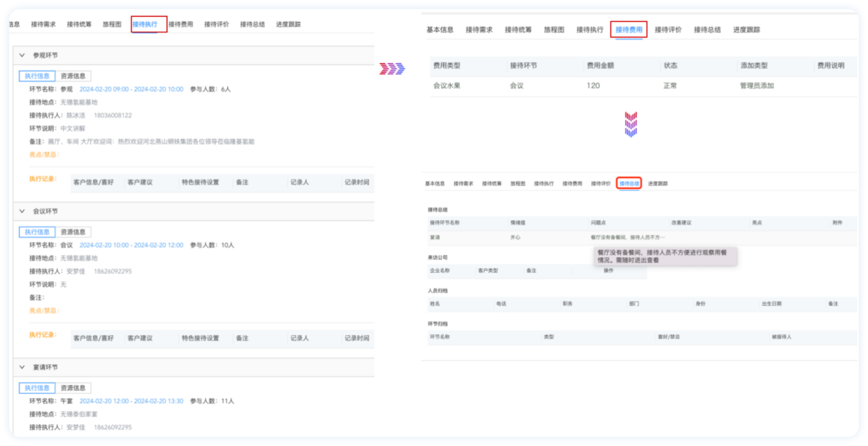Image resolution: width=868 pixels, height=446 pixels.
Task: Click truncated 问题点 text in 宴请 row
Action: point(627,238)
